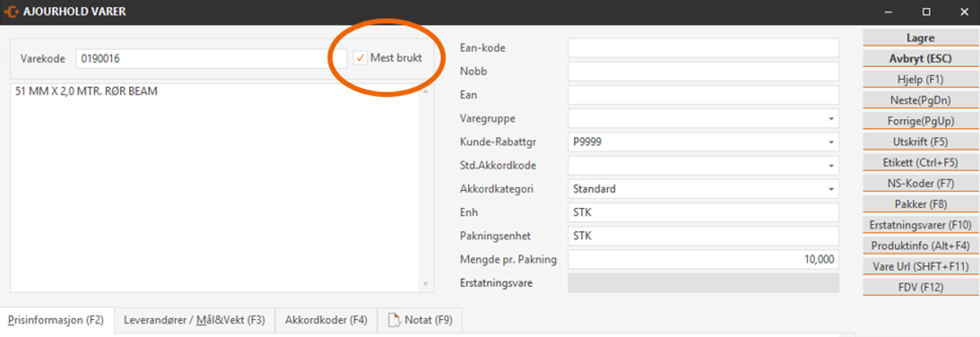
Task: Open Erstatningsvarer (F10) button
Action: click(920, 224)
